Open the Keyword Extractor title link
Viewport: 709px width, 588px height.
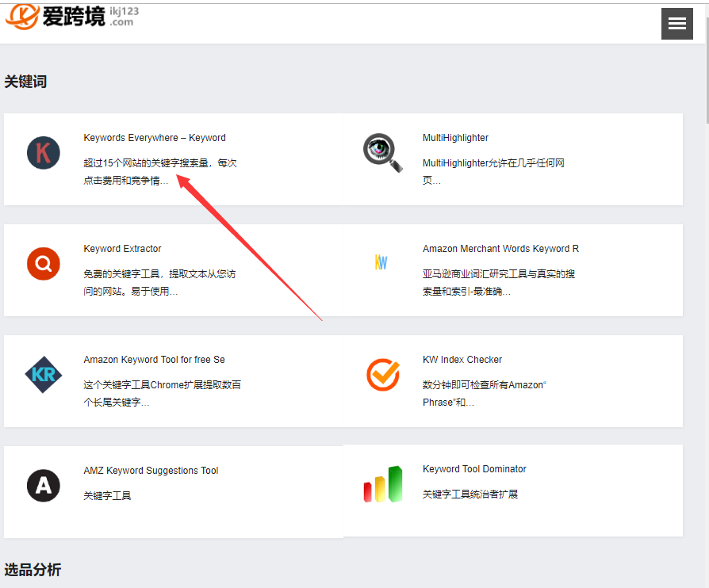pos(123,249)
